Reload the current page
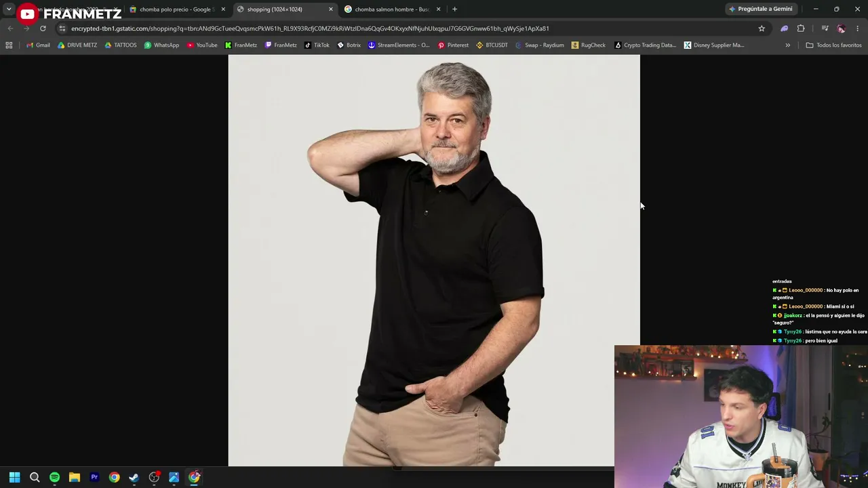868x488 pixels. 43,28
